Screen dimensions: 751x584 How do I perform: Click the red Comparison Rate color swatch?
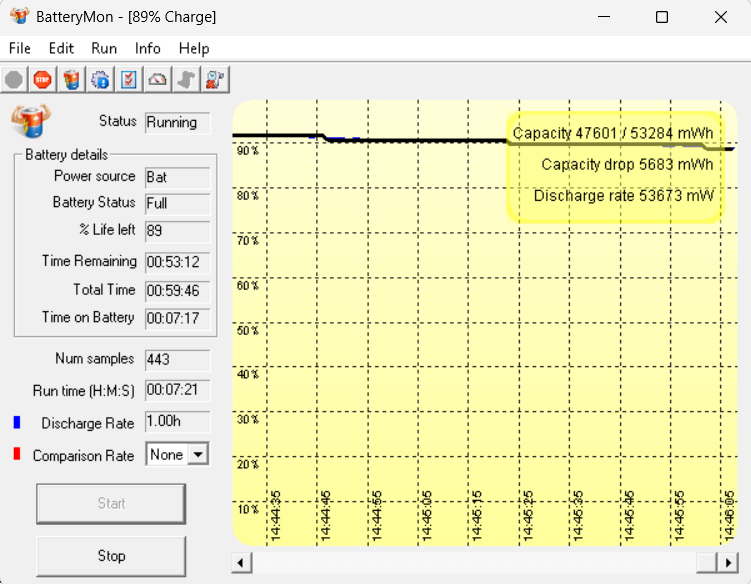pyautogui.click(x=17, y=454)
